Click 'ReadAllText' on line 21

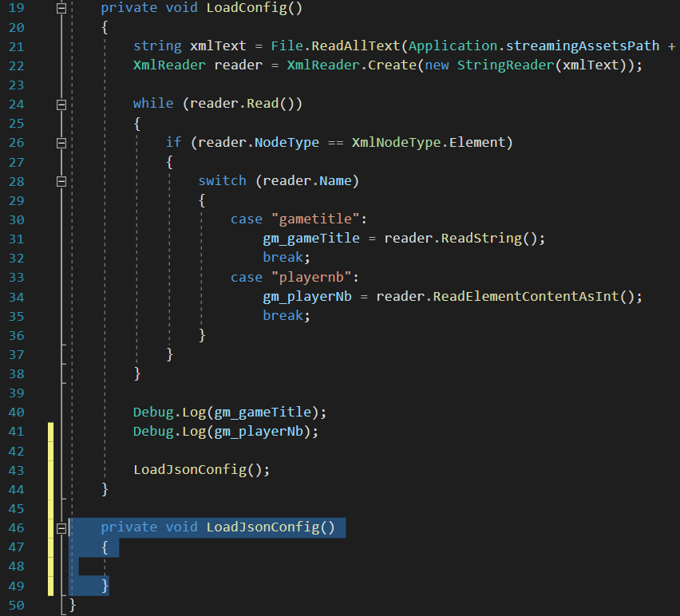coord(356,46)
